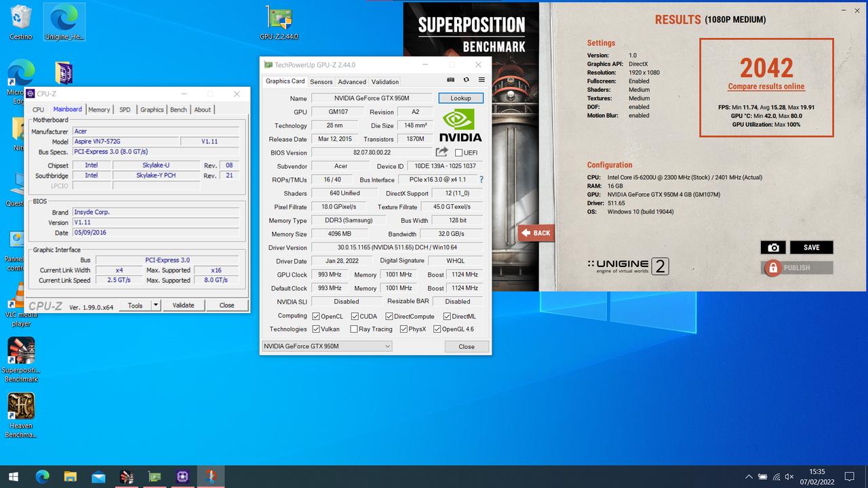Open the notification center icon

850,477
